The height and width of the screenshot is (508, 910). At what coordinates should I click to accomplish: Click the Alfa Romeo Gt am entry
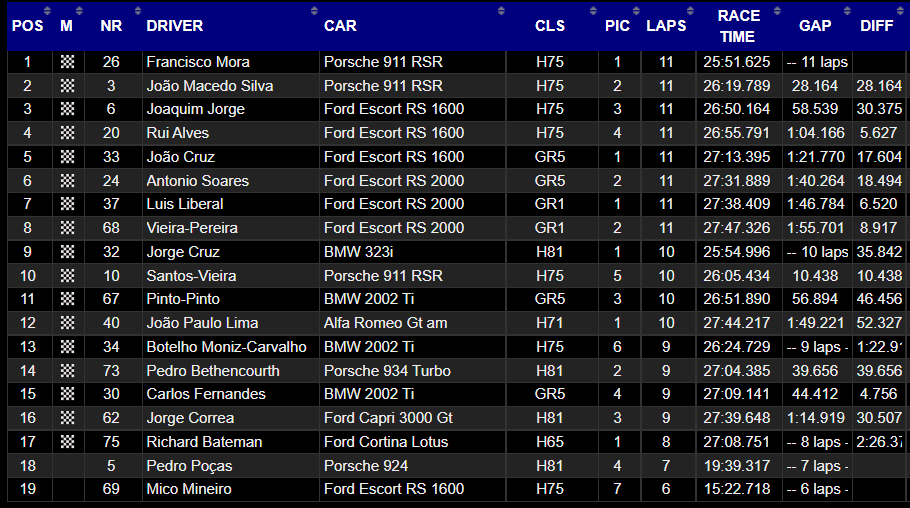click(385, 323)
